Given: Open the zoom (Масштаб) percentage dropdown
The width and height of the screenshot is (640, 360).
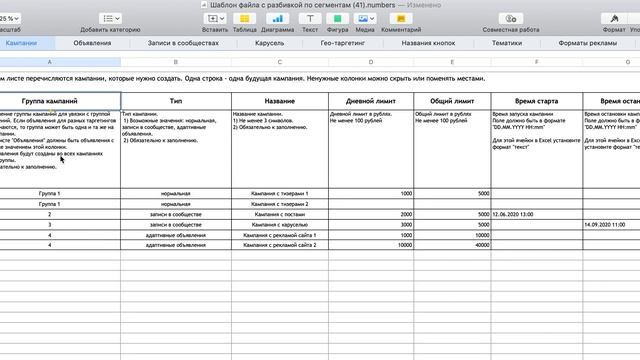Looking at the screenshot, I should pos(9,19).
